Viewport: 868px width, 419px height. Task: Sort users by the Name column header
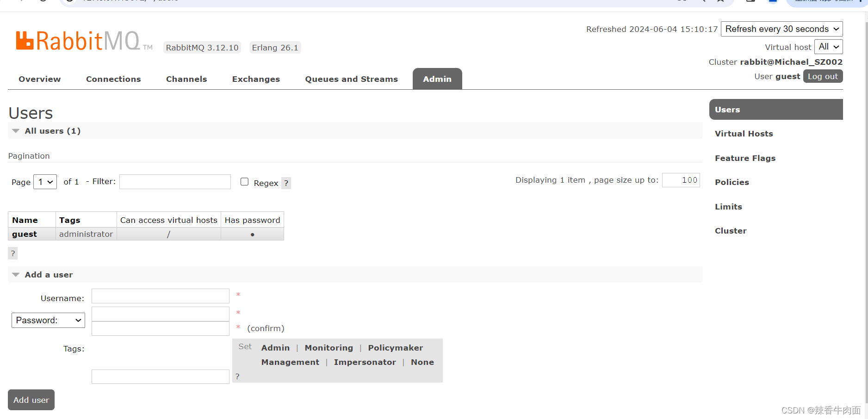(x=25, y=220)
